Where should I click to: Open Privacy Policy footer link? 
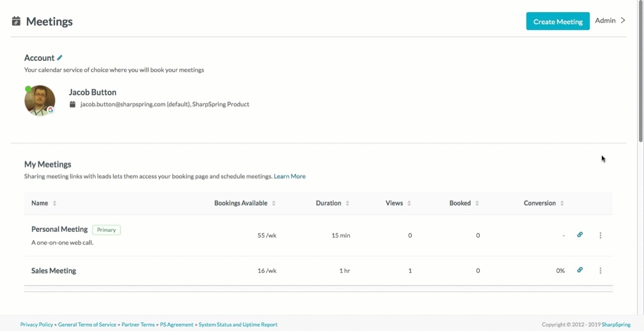tap(36, 325)
